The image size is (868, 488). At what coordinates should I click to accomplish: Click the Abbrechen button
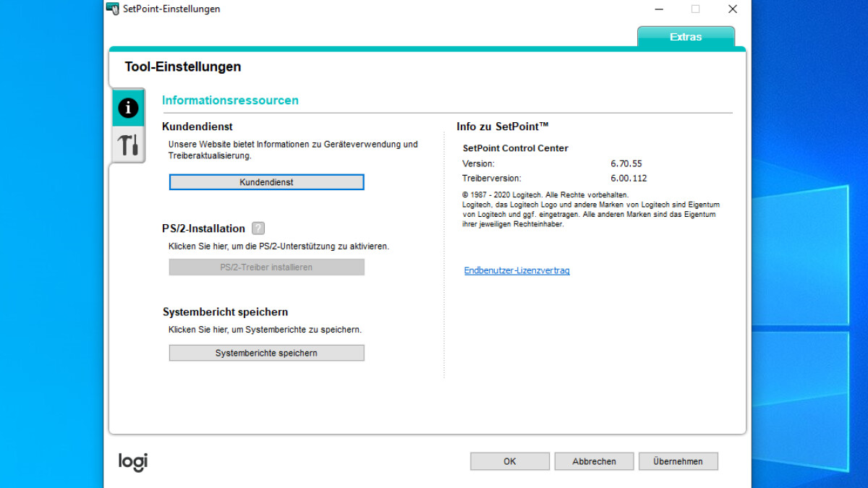[x=595, y=461]
